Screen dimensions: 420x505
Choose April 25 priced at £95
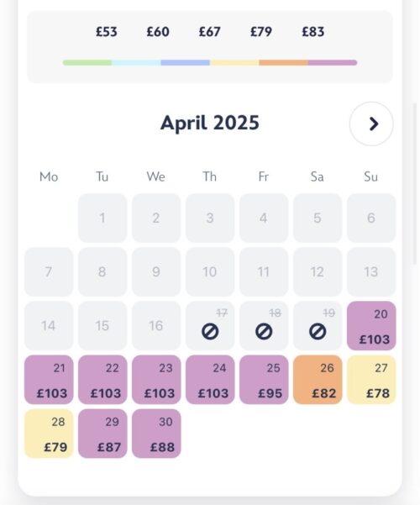(x=264, y=380)
